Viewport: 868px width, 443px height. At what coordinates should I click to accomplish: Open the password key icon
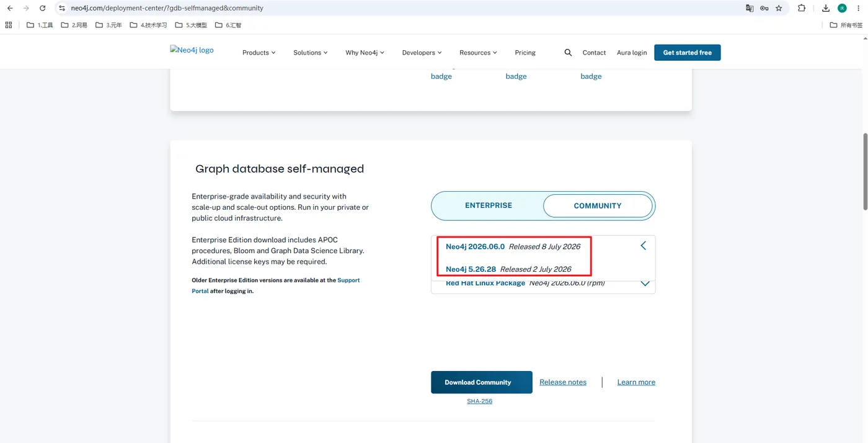[764, 8]
